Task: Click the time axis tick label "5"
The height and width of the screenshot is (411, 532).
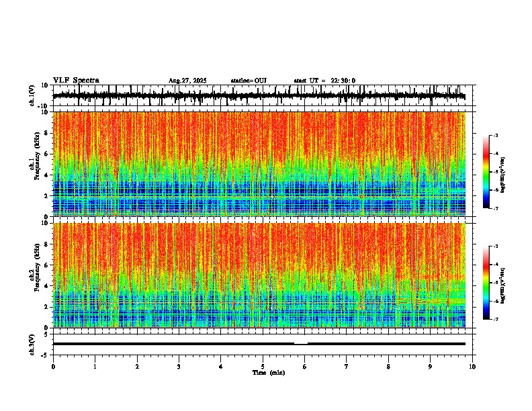Action: click(x=263, y=367)
